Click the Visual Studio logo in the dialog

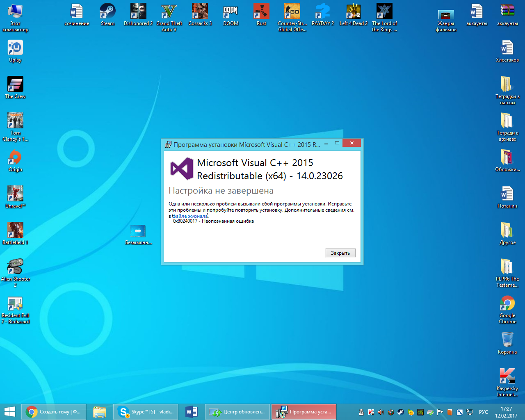181,169
